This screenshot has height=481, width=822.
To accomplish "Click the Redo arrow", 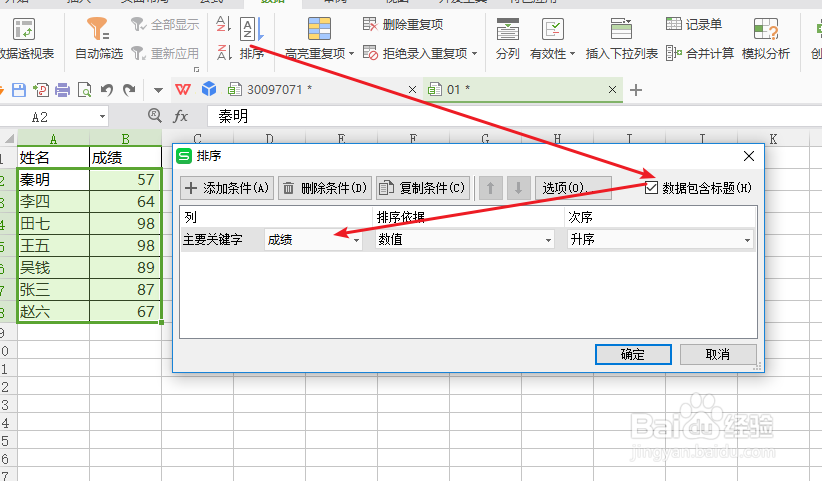I will tap(129, 90).
